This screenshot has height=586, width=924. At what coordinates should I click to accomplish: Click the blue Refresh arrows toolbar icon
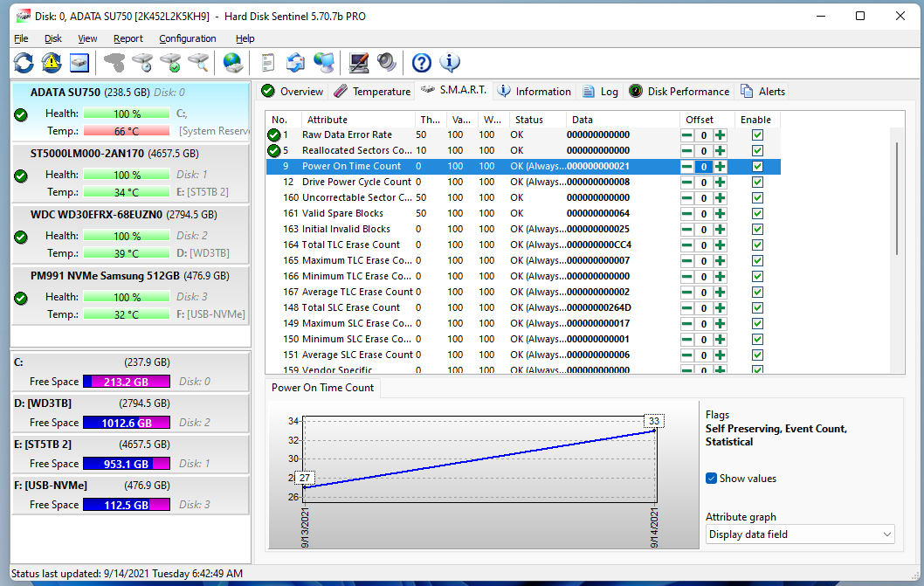24,63
